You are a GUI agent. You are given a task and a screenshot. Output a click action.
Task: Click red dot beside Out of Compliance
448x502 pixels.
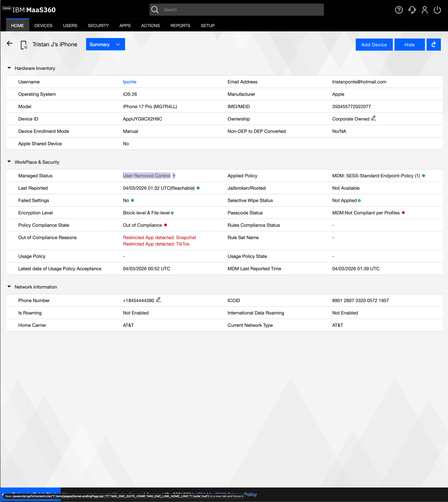166,225
